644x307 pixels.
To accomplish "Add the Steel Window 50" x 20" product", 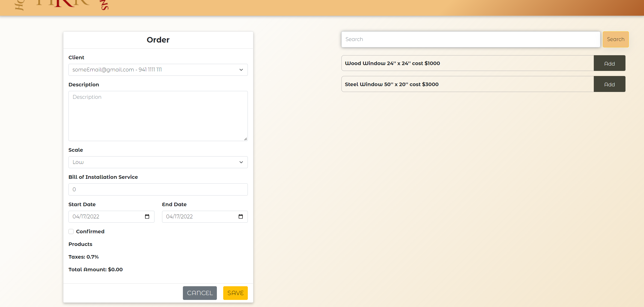I will (x=609, y=84).
